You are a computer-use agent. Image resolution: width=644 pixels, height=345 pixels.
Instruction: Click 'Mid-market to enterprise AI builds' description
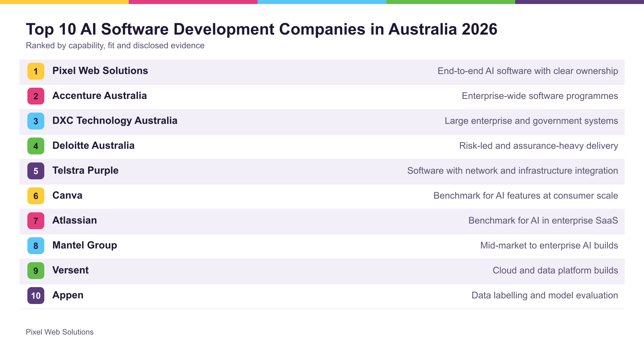[x=549, y=246]
